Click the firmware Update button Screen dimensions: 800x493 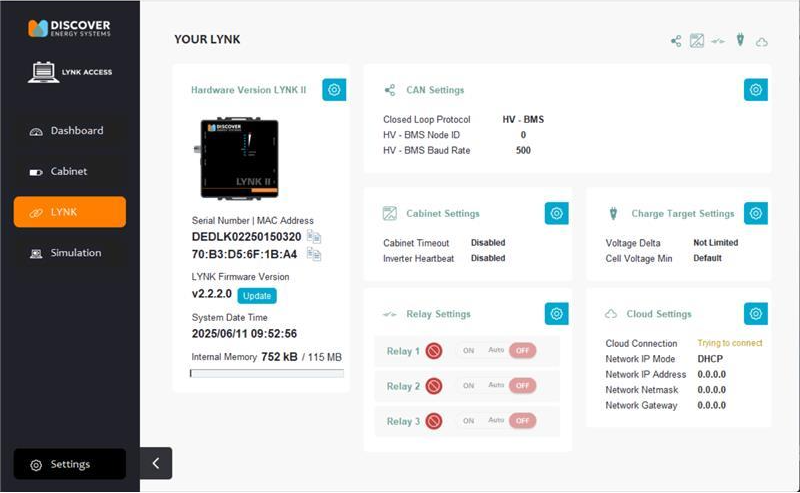coord(257,296)
